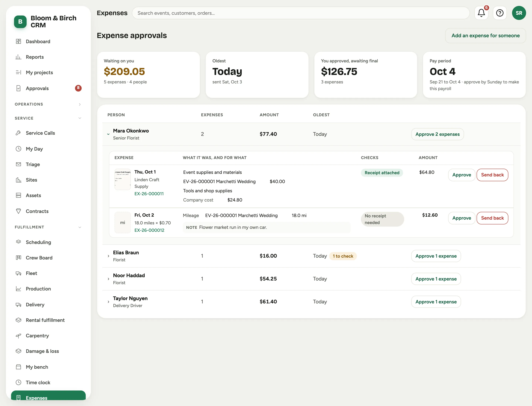This screenshot has width=532, height=406.
Task: Open the notifications bell icon
Action: [x=481, y=13]
